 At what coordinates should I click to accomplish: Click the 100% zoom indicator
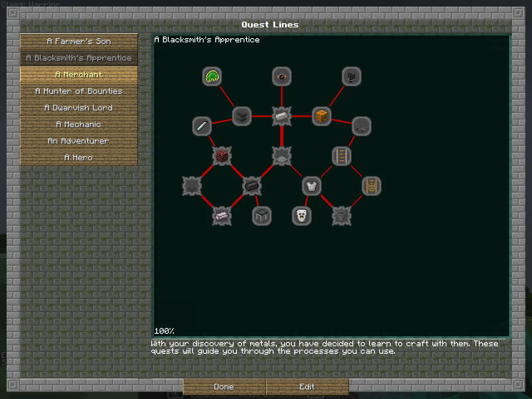coord(164,331)
